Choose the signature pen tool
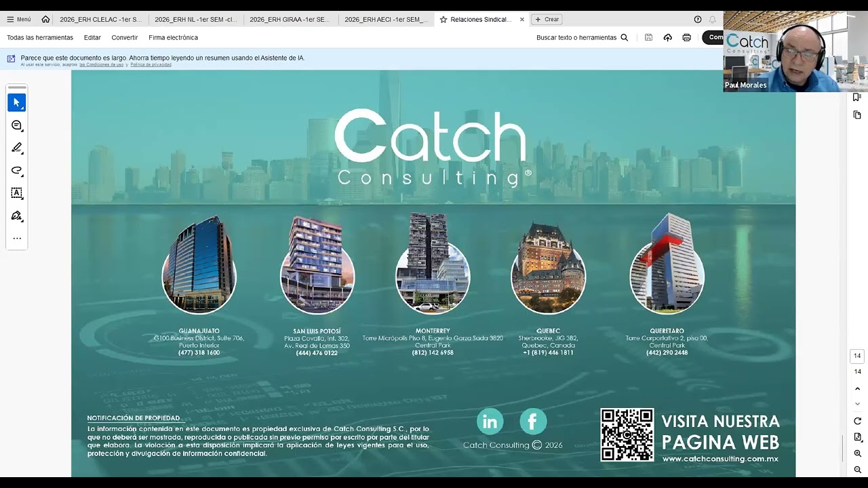 [x=17, y=216]
